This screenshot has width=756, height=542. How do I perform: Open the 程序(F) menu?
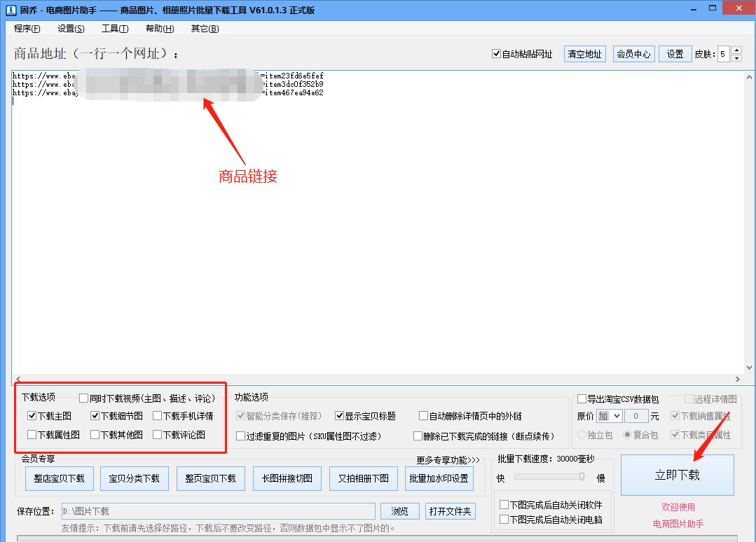point(27,29)
